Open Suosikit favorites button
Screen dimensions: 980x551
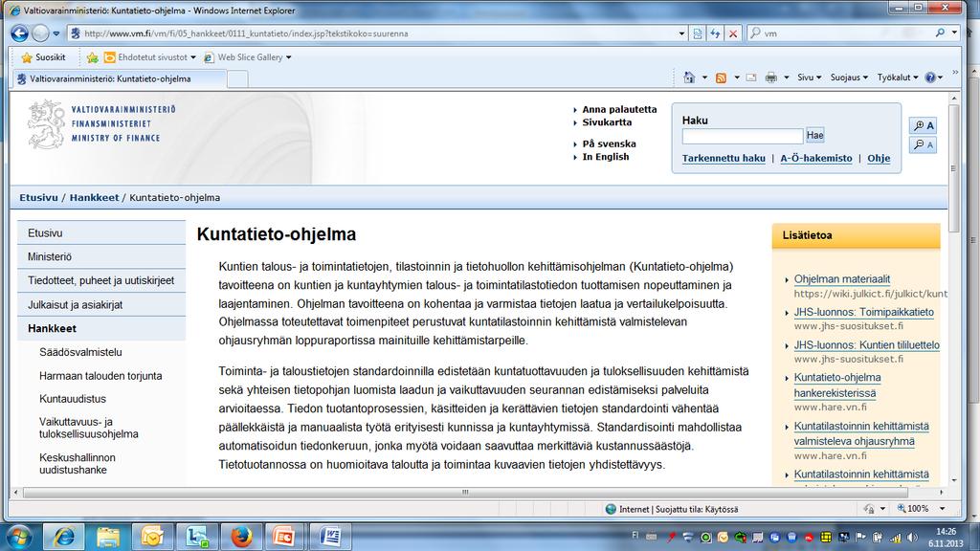pyautogui.click(x=43, y=57)
